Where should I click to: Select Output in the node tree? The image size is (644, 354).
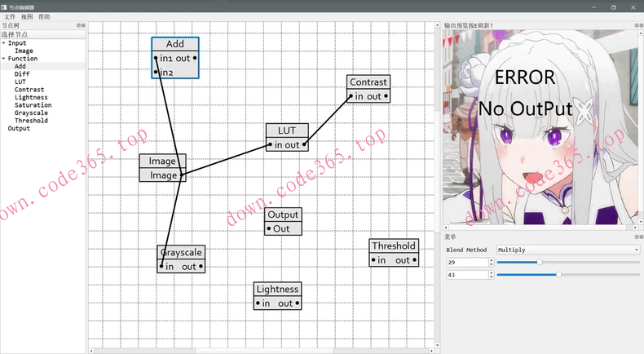click(19, 128)
